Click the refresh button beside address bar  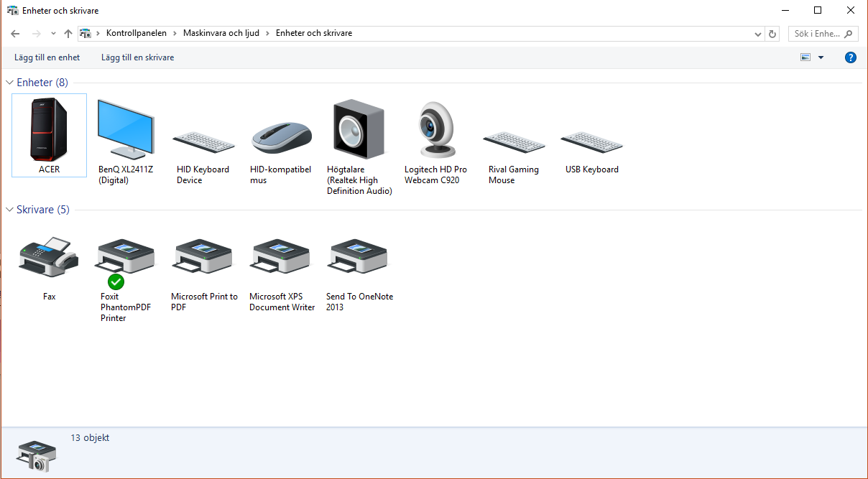point(772,34)
